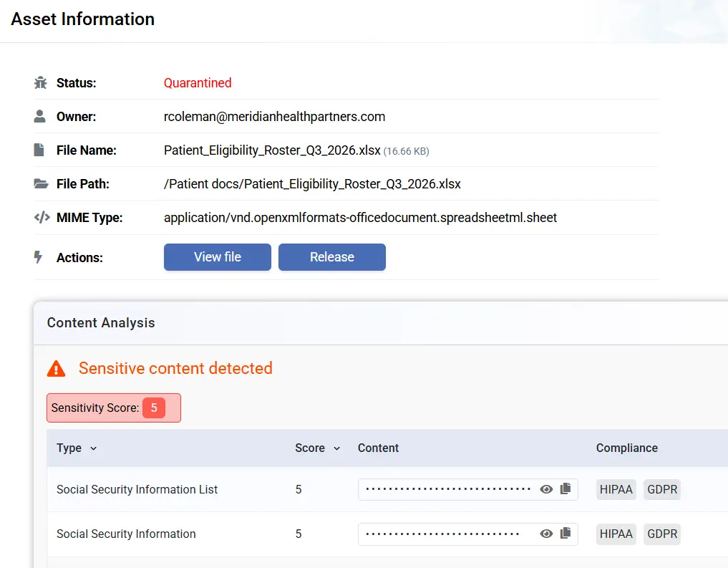Click the masked content field of Social Security Information List
Viewport: 728px width, 568px height.
(x=468, y=489)
